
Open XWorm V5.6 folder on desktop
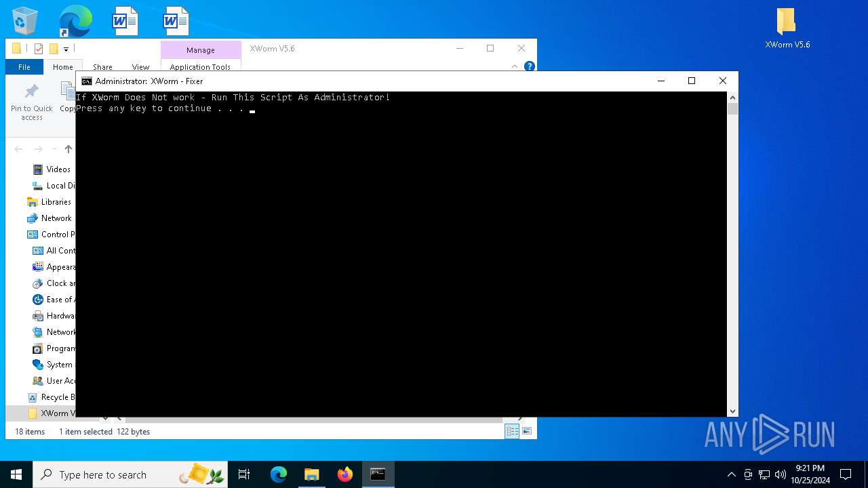click(787, 28)
